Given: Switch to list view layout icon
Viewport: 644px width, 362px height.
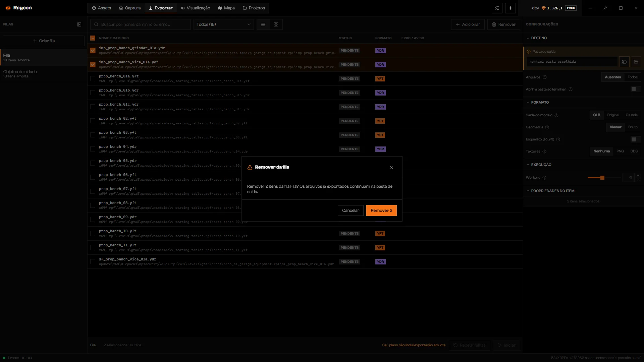Looking at the screenshot, I should coord(263,24).
